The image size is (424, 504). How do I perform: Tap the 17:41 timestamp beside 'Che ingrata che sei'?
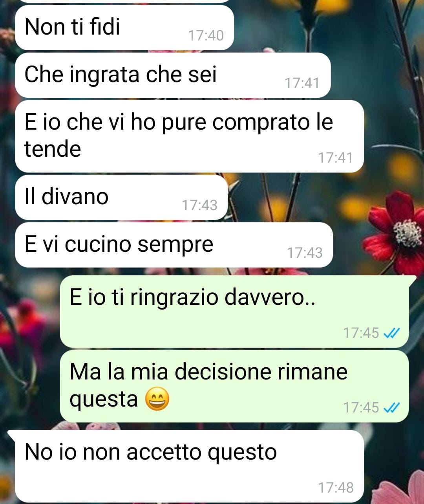pyautogui.click(x=302, y=83)
